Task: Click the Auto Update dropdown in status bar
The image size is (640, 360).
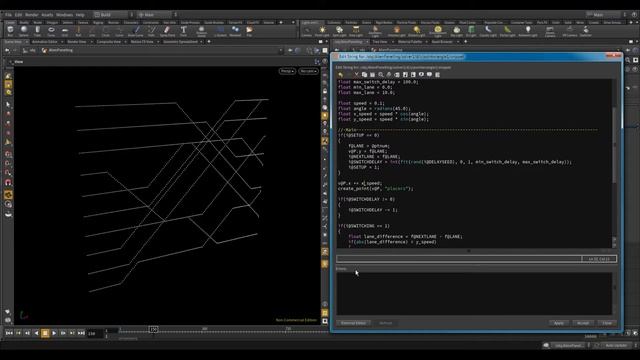Action: coord(617,345)
